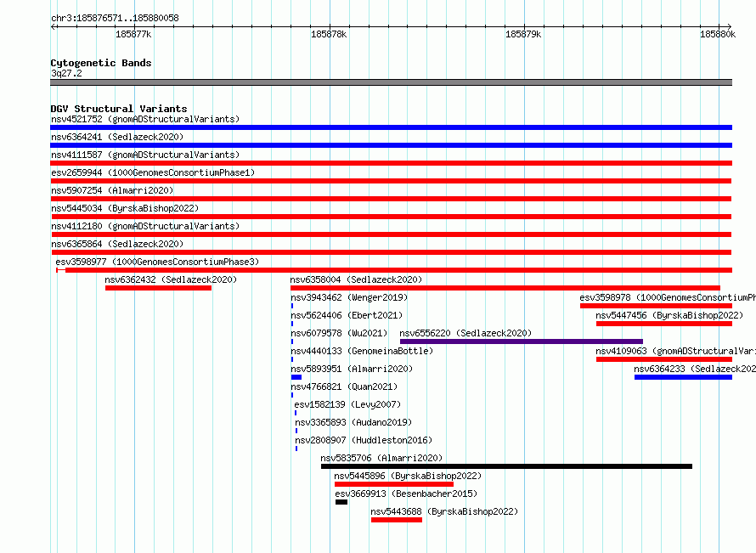
Task: Open the nsv6362432 (Sedlazeck2020) label
Action: 171,279
